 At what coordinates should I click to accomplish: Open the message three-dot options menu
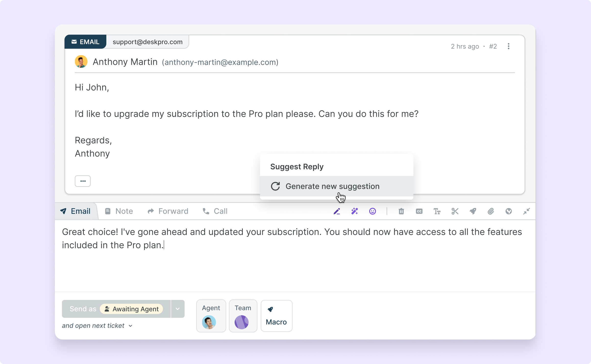pyautogui.click(x=508, y=46)
